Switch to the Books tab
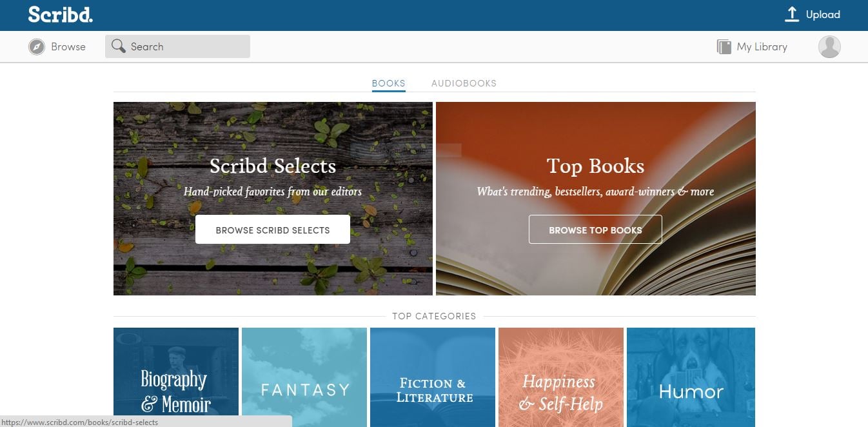 388,83
